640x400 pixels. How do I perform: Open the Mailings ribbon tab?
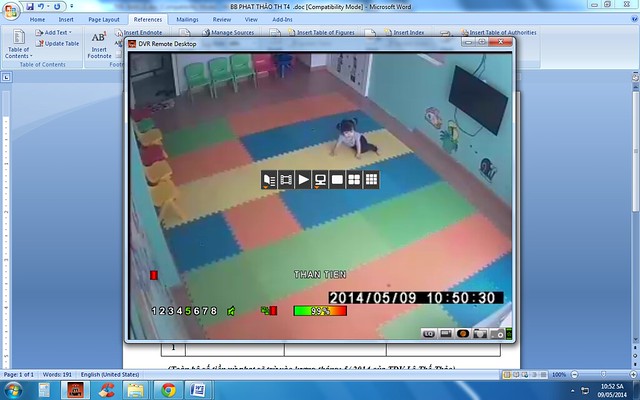[x=187, y=19]
